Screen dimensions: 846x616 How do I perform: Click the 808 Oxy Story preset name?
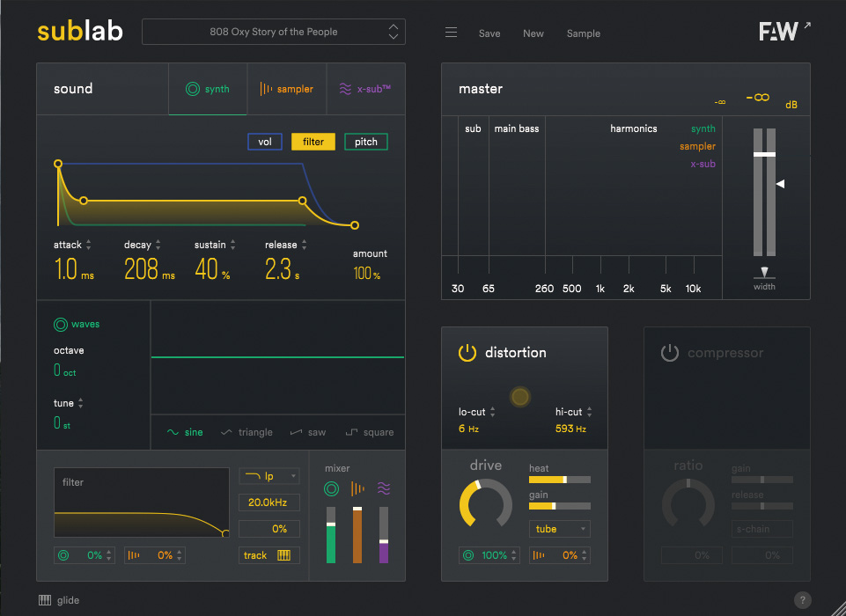(274, 32)
